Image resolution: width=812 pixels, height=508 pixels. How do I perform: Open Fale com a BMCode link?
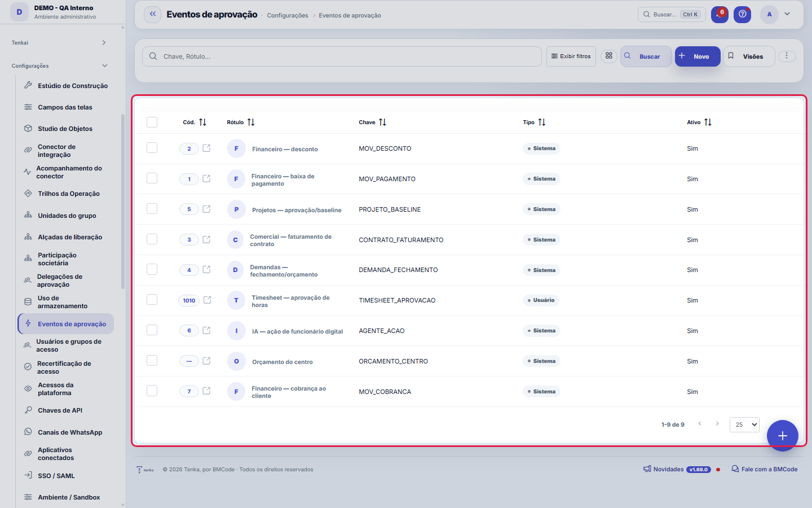point(765,469)
